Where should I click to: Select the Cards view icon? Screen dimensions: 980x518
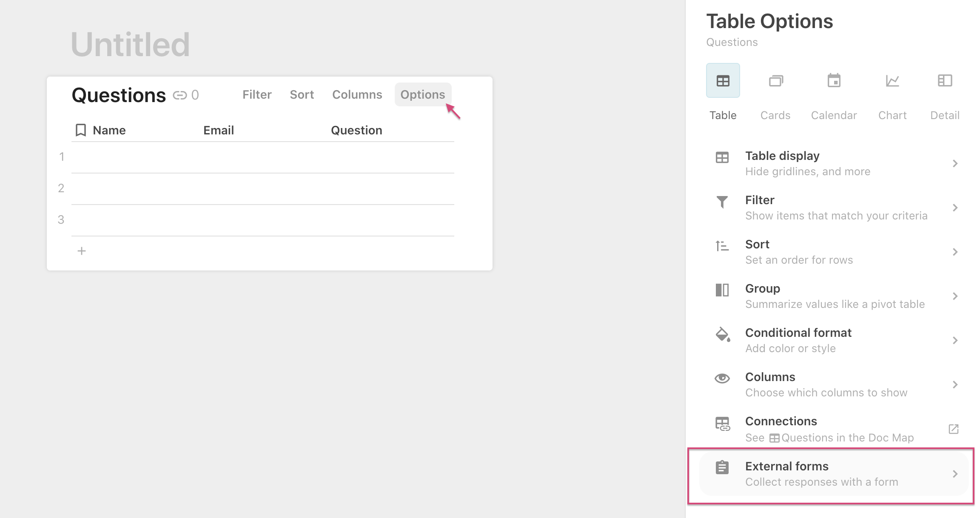pos(775,81)
